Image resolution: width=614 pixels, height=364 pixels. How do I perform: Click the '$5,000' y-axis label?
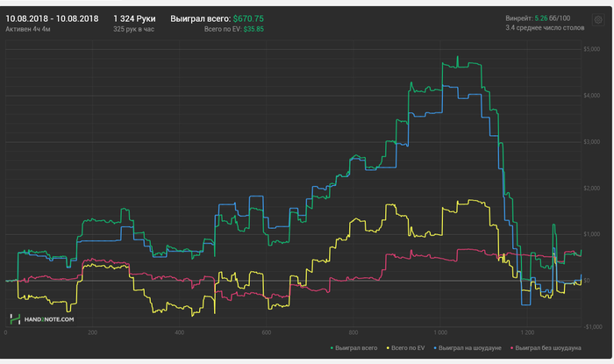[592, 49]
